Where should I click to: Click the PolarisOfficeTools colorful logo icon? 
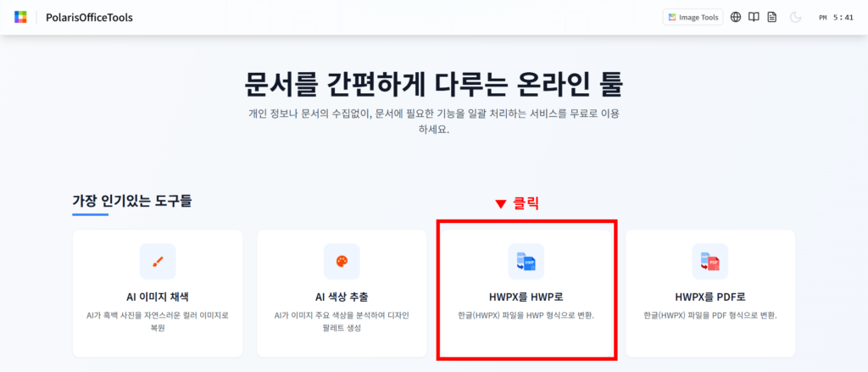click(x=20, y=17)
